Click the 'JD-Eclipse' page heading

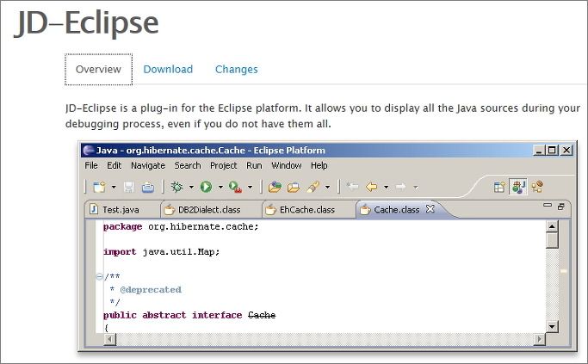pos(86,23)
